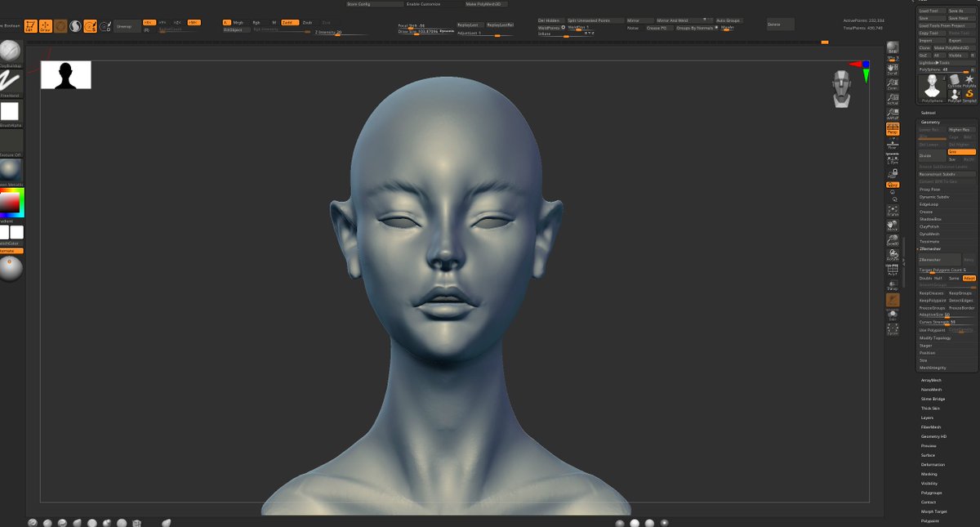This screenshot has width=980, height=527.
Task: Toggle the L.Sym local symmetry icon
Action: (893, 160)
